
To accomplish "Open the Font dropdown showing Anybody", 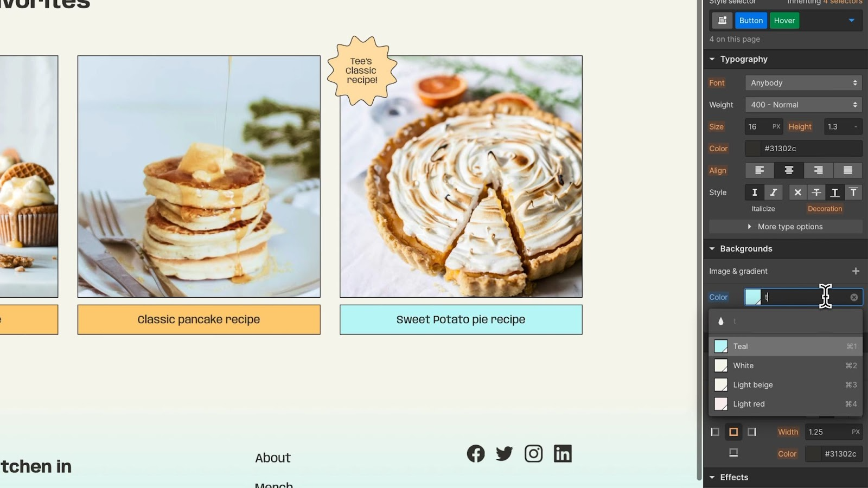I will (x=803, y=83).
